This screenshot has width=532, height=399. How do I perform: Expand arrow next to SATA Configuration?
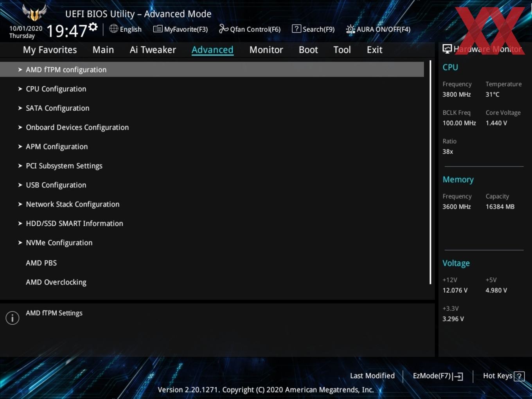click(x=20, y=108)
